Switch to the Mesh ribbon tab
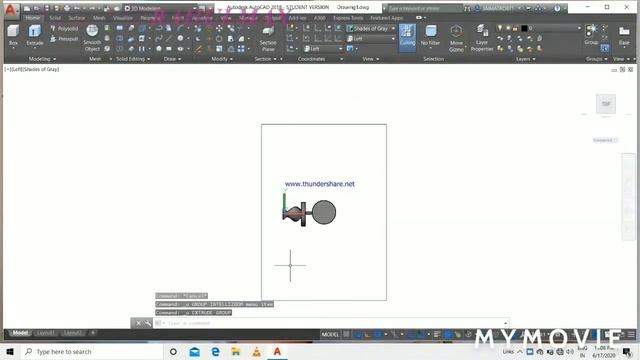This screenshot has height=360, width=640. coord(99,18)
